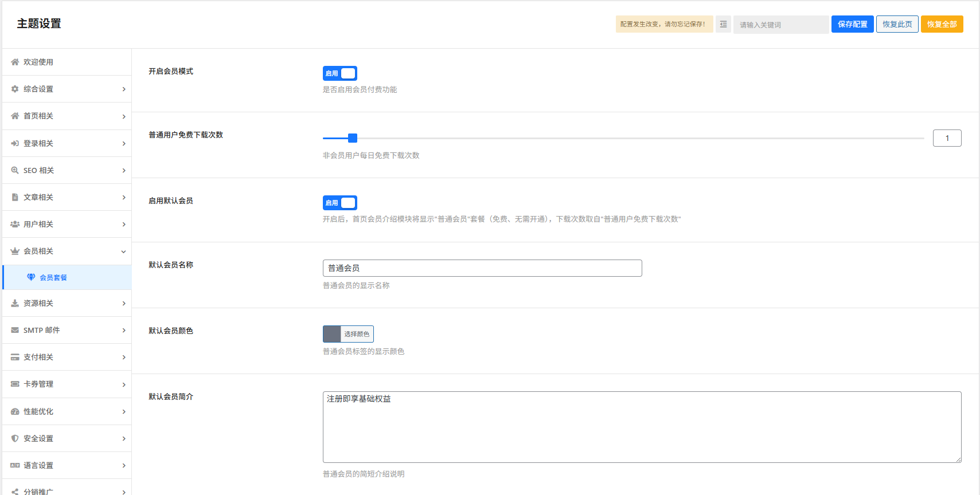980x495 pixels.
Task: Click the login arrow icon for 登录相关
Action: [15, 143]
